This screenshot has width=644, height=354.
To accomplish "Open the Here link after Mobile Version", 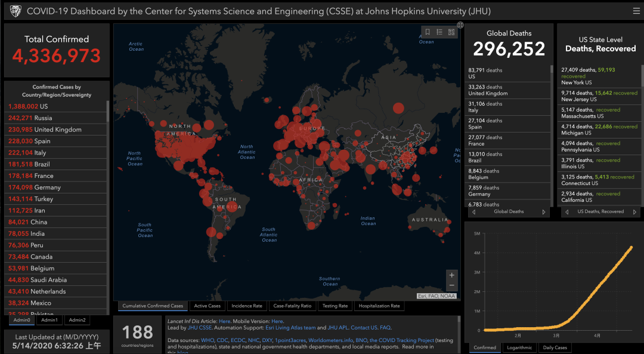I will point(277,322).
